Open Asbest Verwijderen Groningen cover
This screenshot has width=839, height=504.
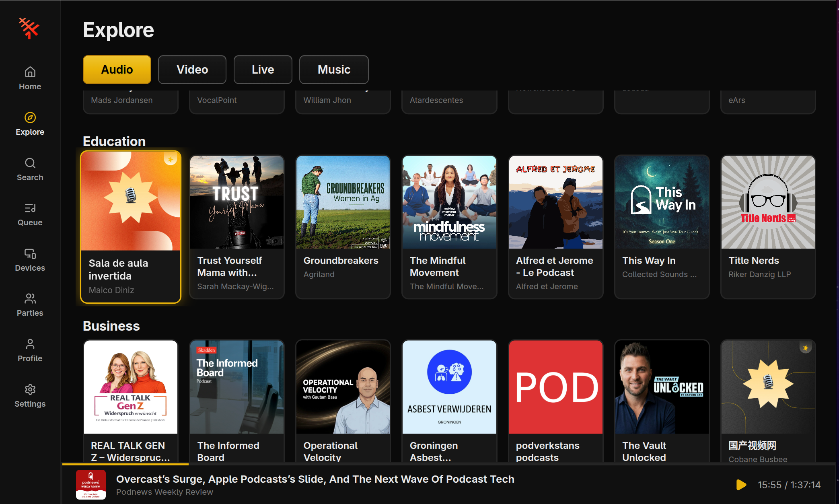449,387
